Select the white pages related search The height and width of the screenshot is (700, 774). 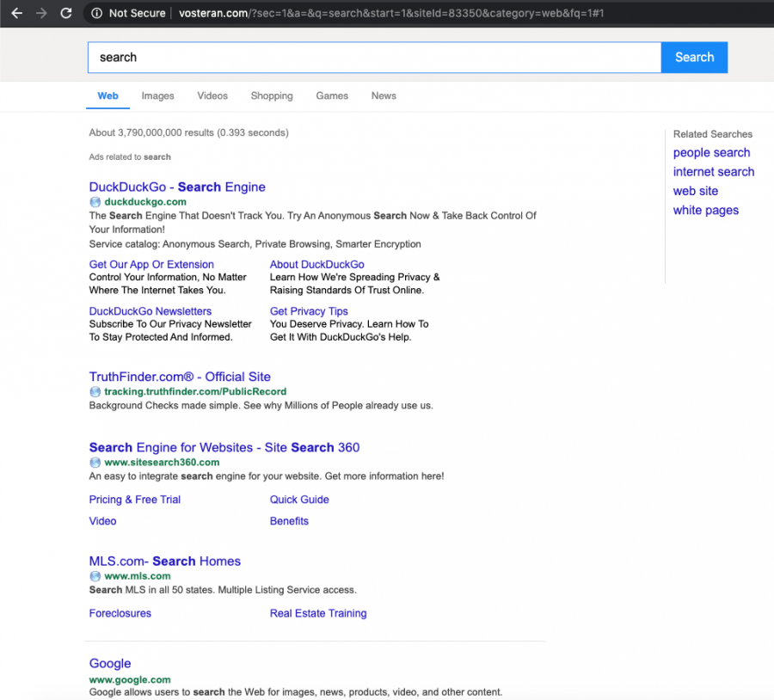(706, 211)
